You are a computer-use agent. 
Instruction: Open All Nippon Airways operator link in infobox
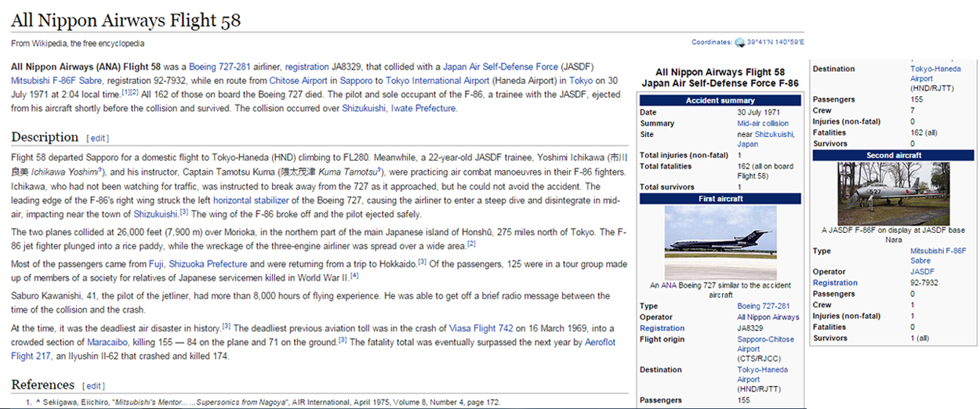click(x=768, y=317)
